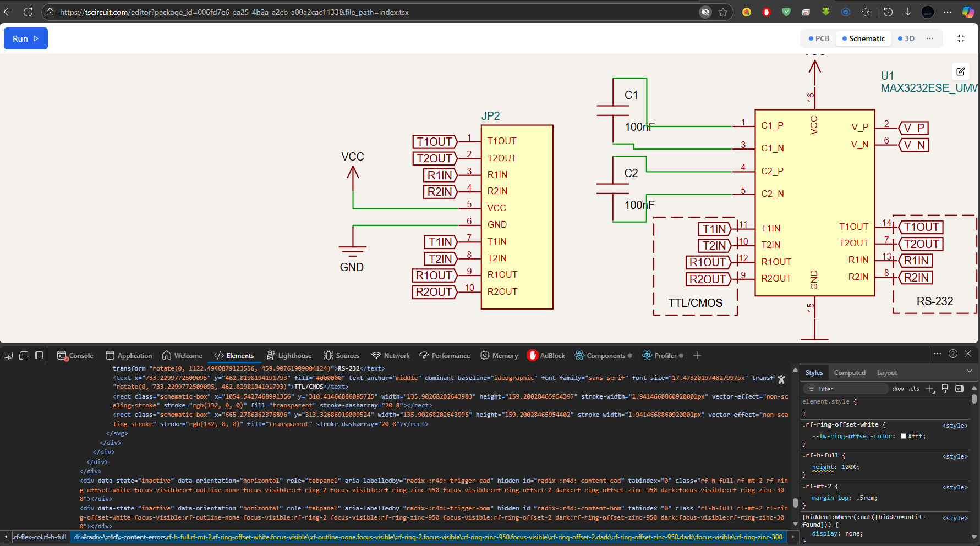Viewport: 980px width, 546px height.
Task: Bookmark this page with the star icon
Action: click(x=723, y=12)
